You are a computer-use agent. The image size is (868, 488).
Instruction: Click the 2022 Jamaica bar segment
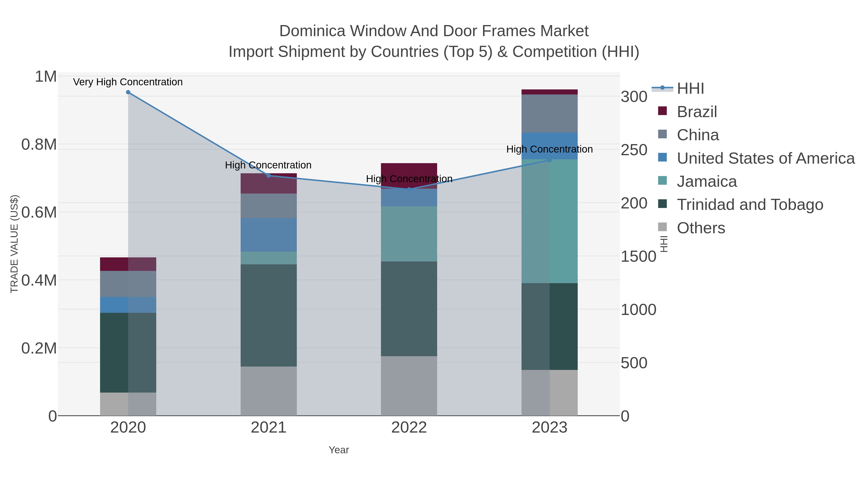409,234
